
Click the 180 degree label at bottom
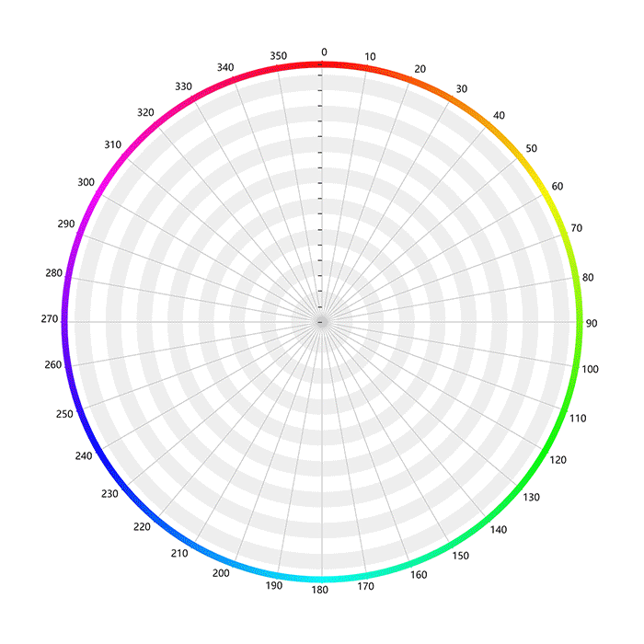pos(323,591)
